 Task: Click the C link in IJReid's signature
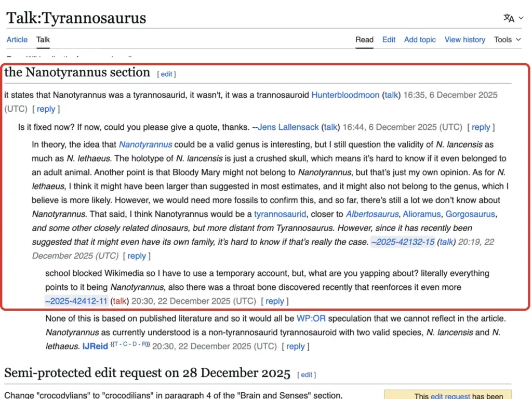(x=125, y=344)
